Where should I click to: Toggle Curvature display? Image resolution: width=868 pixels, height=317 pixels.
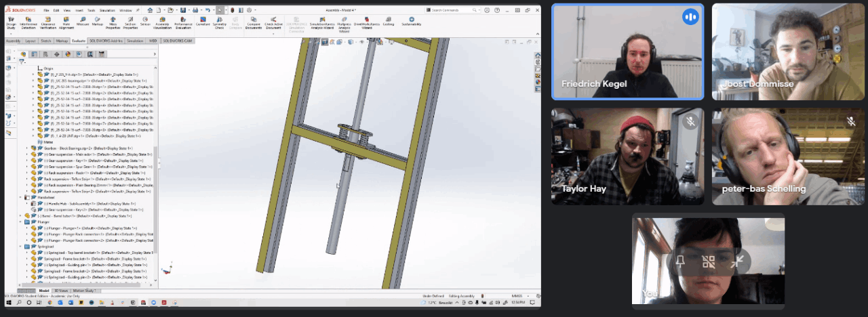[x=203, y=22]
